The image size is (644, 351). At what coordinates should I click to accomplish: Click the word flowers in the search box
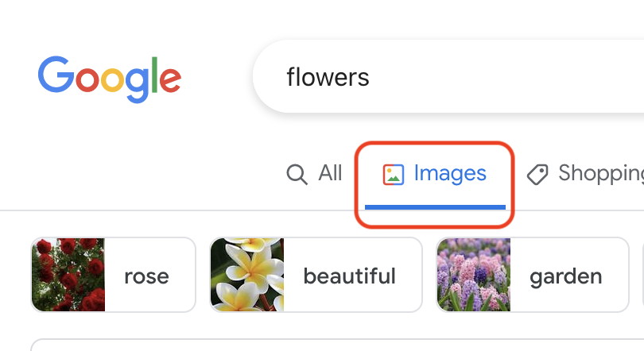[x=328, y=77]
